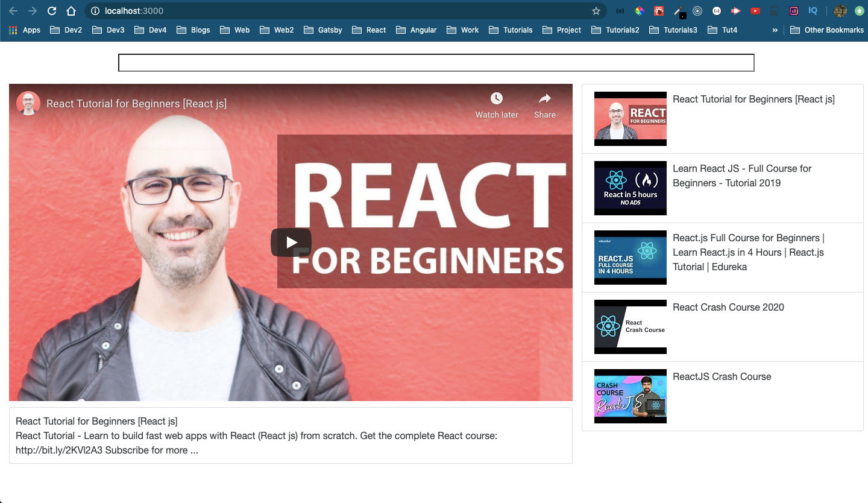
Task: Open the Apps shortcut in bookmarks bar
Action: [x=25, y=30]
